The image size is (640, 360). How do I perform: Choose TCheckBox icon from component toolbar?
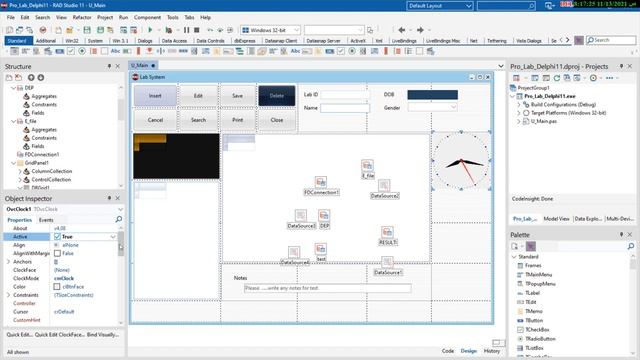(71, 51)
